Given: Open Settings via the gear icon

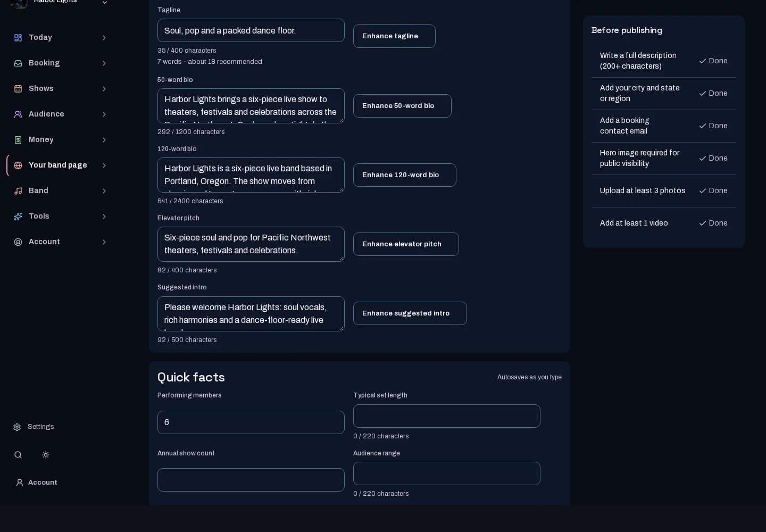Looking at the screenshot, I should [17, 427].
